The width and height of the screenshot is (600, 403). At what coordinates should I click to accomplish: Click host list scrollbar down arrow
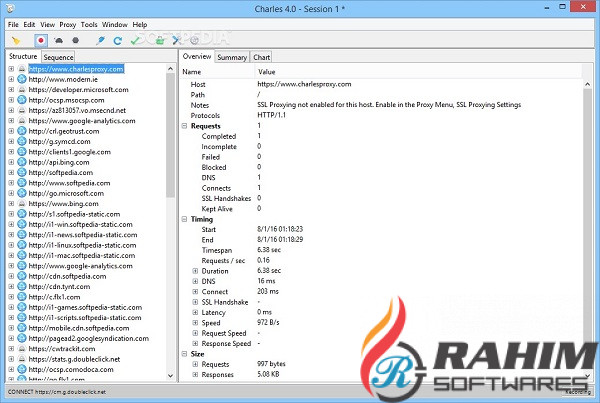[x=170, y=376]
